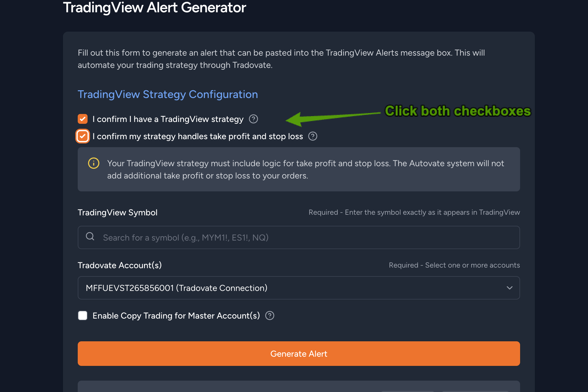This screenshot has width=588, height=392.
Task: Click the chevron arrow of the account selector
Action: [x=510, y=288]
